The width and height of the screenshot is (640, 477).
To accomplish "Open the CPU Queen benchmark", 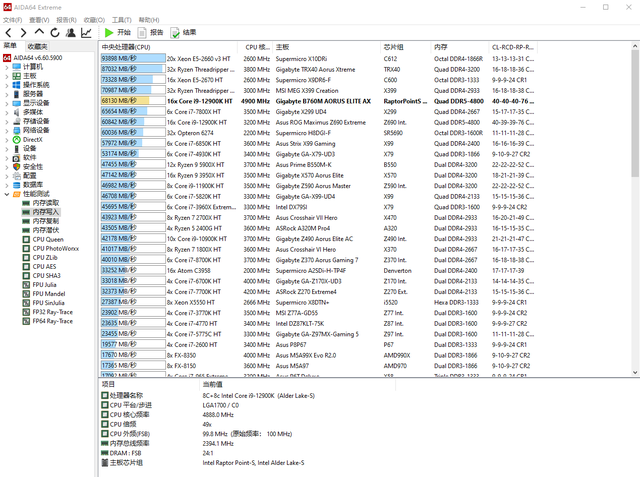I will click(43, 240).
